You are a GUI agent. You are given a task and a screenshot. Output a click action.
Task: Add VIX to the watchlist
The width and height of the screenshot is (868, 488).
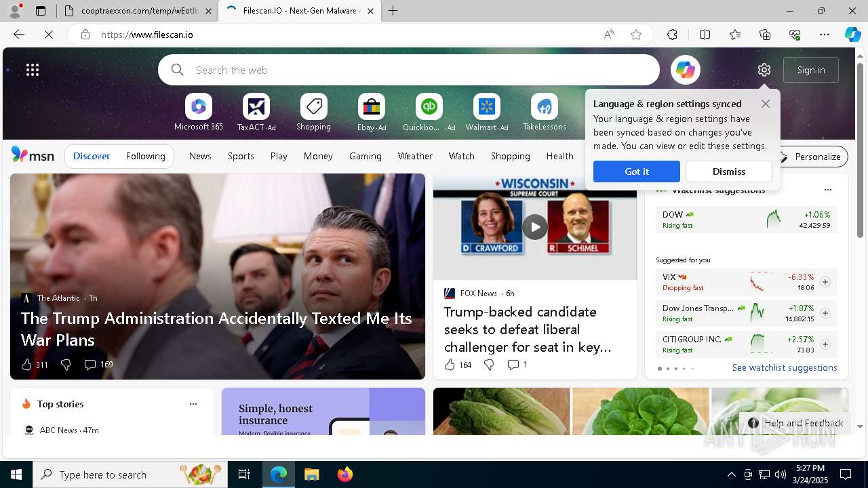point(825,282)
